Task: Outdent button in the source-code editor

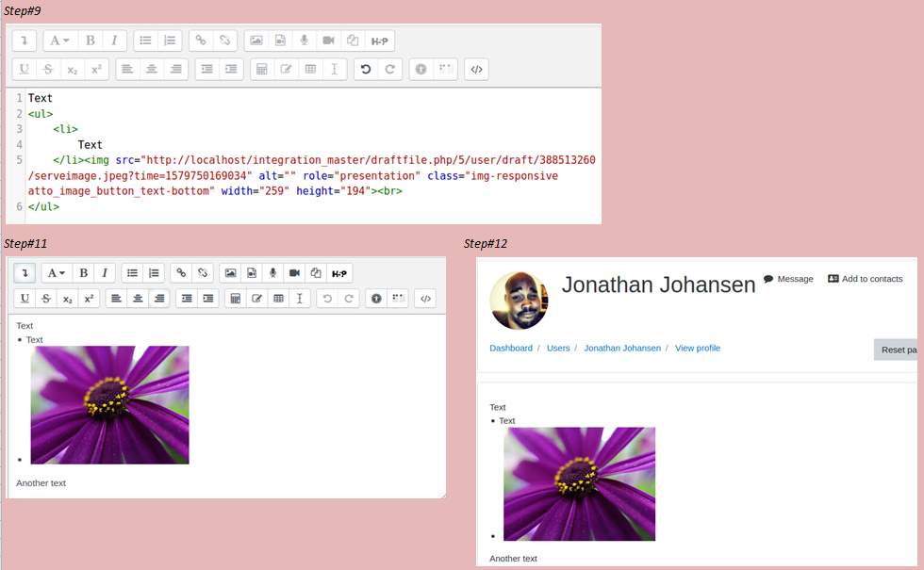Action: click(206, 69)
